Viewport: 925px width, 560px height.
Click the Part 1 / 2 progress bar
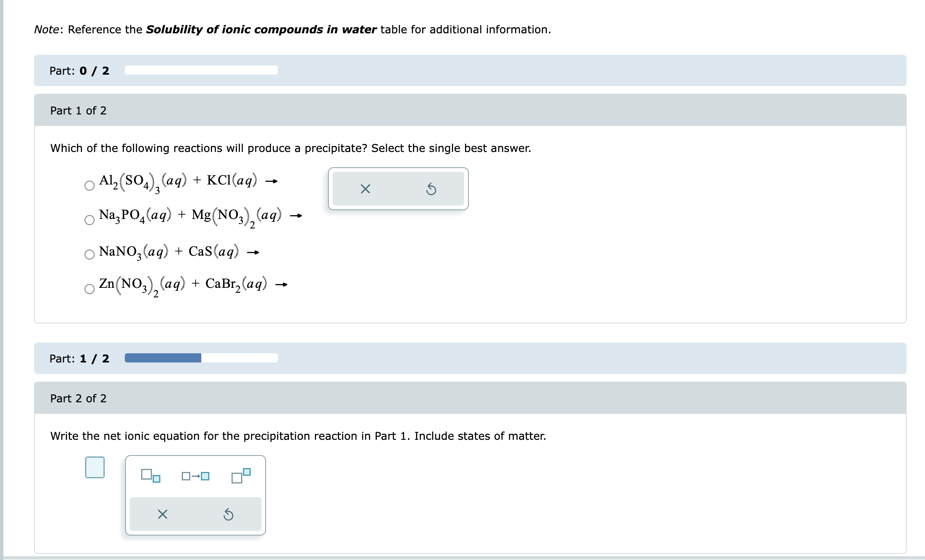(201, 358)
